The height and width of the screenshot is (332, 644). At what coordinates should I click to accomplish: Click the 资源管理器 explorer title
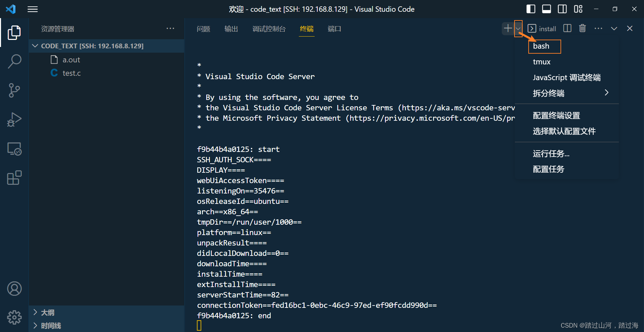click(x=58, y=29)
